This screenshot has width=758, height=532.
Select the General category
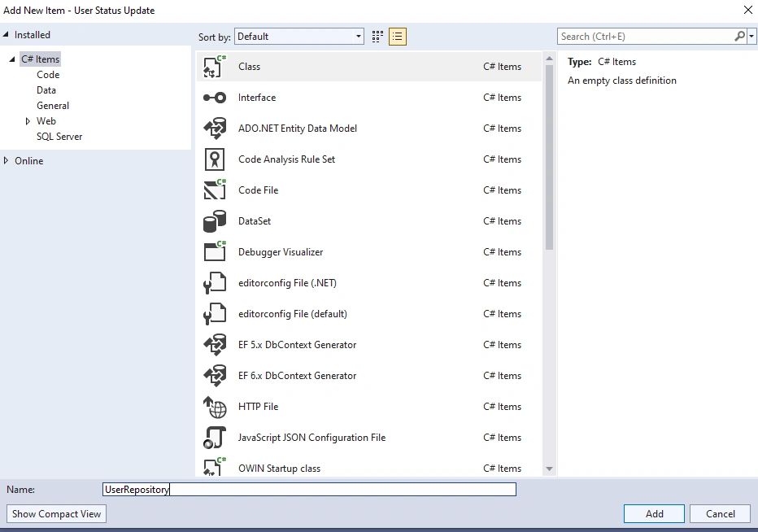pos(53,106)
